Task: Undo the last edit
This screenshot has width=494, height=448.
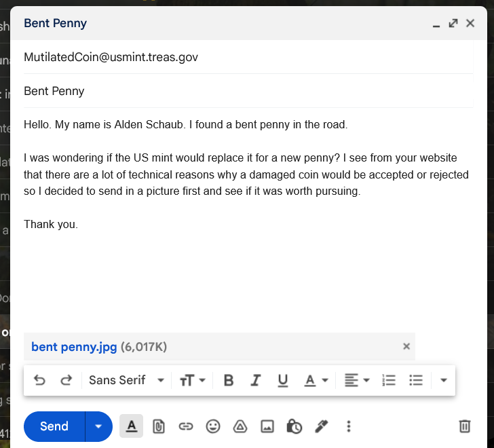Action: click(39, 380)
